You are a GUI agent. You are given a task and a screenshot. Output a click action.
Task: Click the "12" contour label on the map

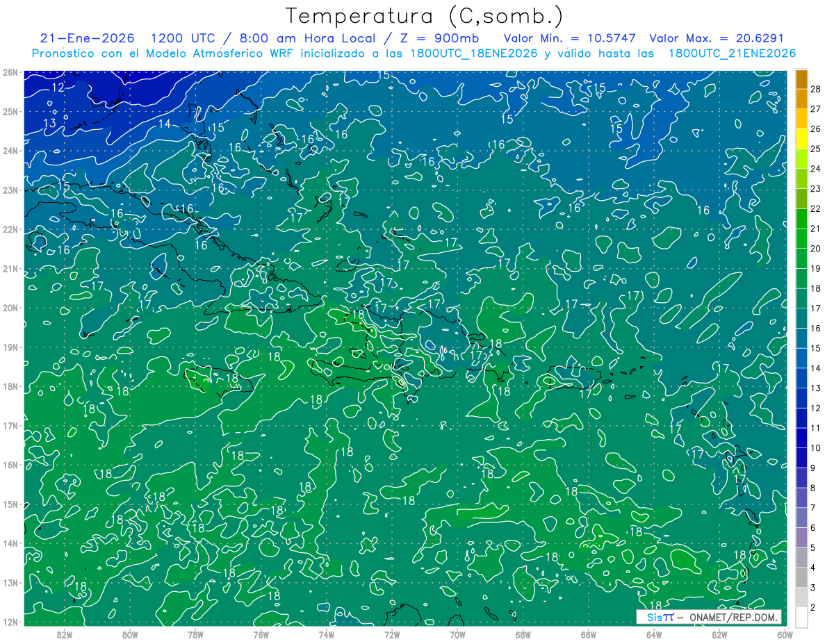click(58, 88)
